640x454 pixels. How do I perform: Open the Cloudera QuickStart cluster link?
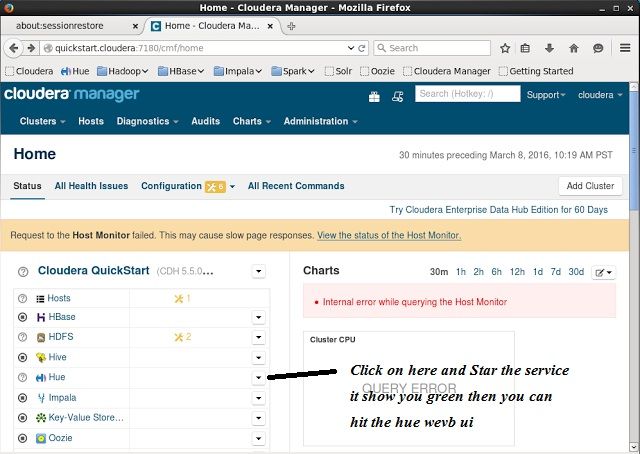(93, 271)
